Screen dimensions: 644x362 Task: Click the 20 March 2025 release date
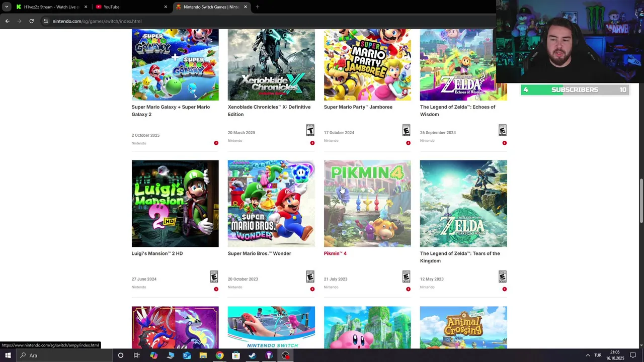(241, 133)
